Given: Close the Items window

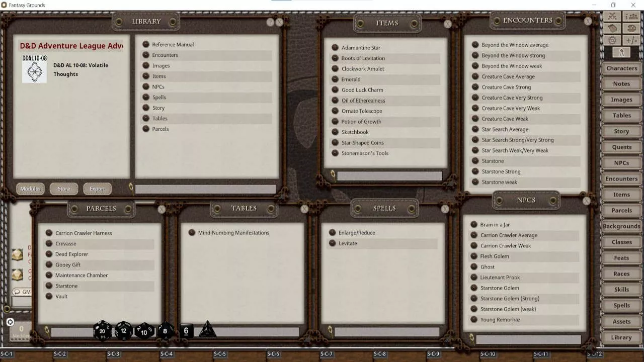Looking at the screenshot, I should tap(448, 24).
